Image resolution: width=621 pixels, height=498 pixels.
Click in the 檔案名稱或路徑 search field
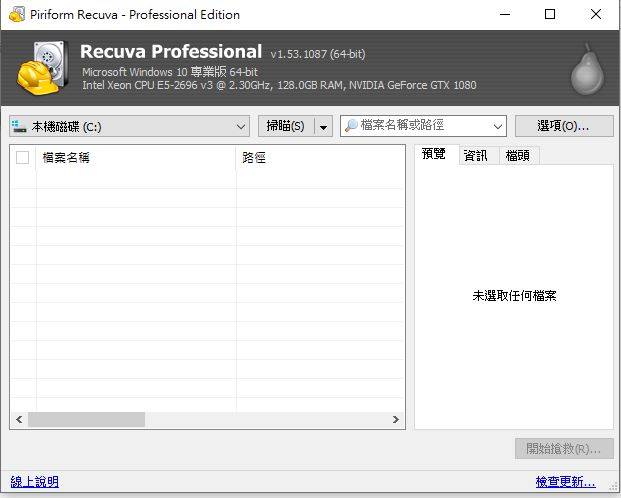coord(423,126)
